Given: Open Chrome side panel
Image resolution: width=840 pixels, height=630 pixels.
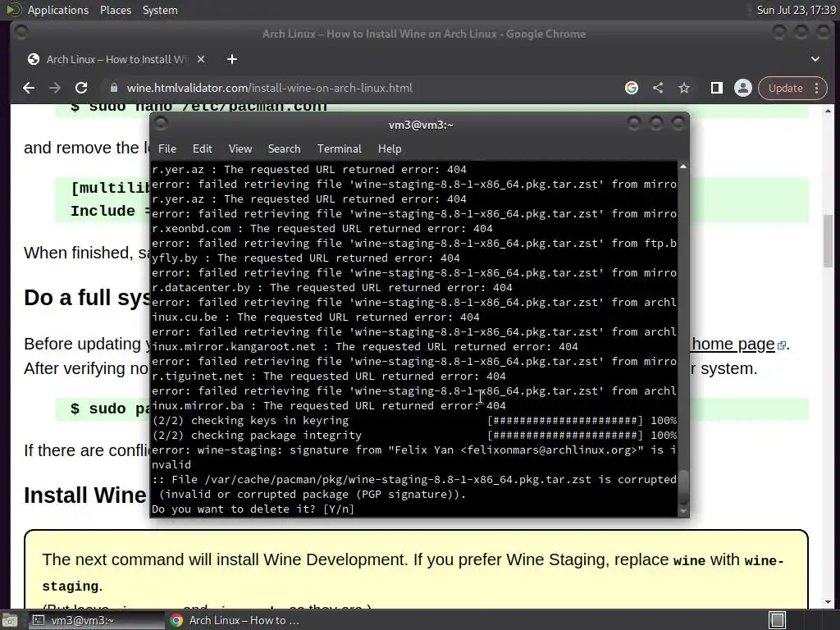Looking at the screenshot, I should 717,88.
